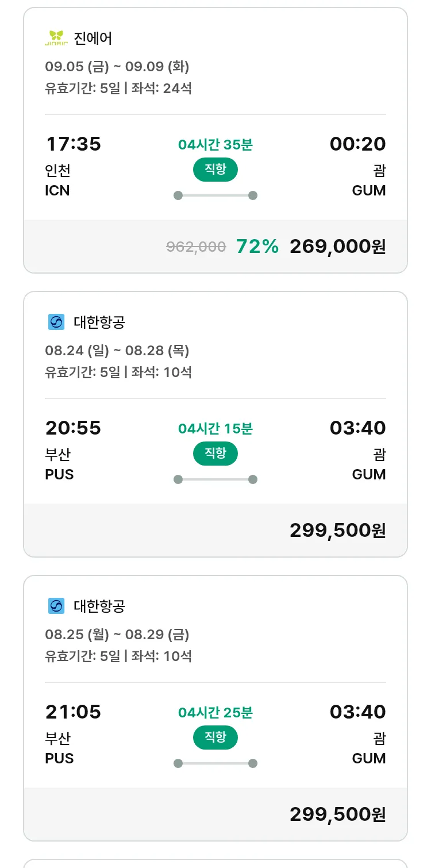Click the Jin Air butterfly logo
Viewport: 431px width, 868px height.
click(x=56, y=38)
